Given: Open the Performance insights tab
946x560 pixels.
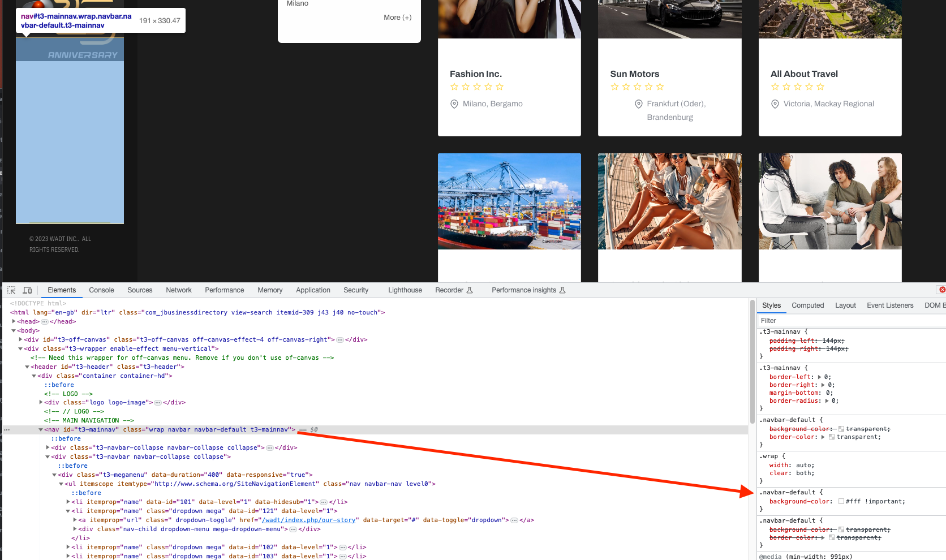Looking at the screenshot, I should click(528, 290).
